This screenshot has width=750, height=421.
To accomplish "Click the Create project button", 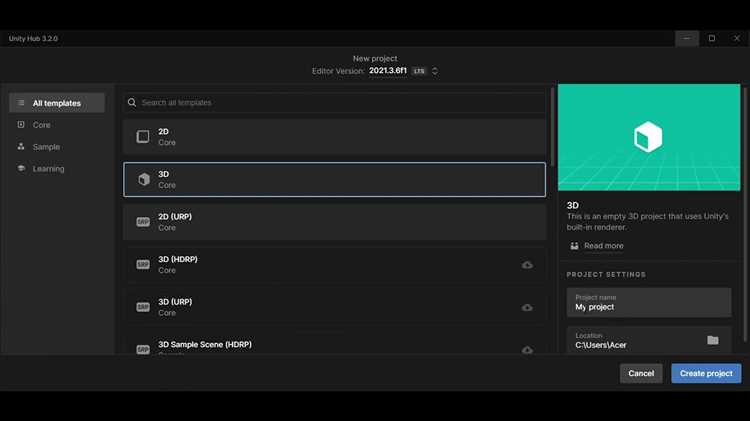I will tap(706, 373).
